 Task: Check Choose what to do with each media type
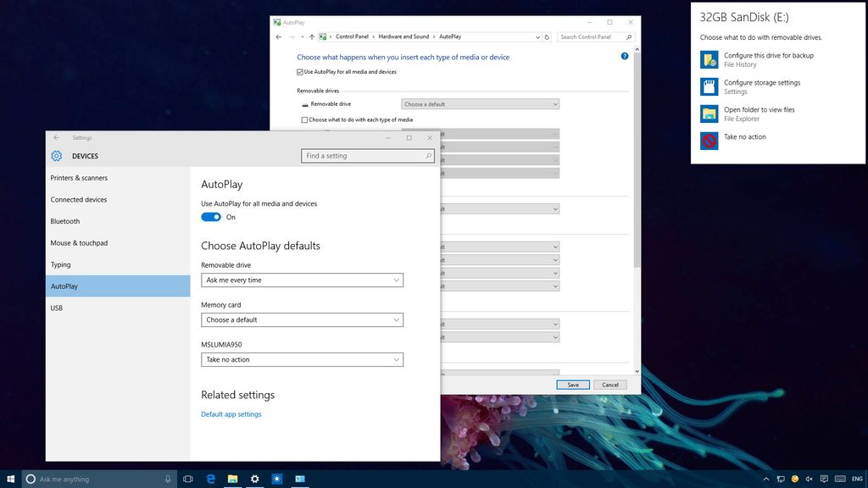[x=303, y=119]
